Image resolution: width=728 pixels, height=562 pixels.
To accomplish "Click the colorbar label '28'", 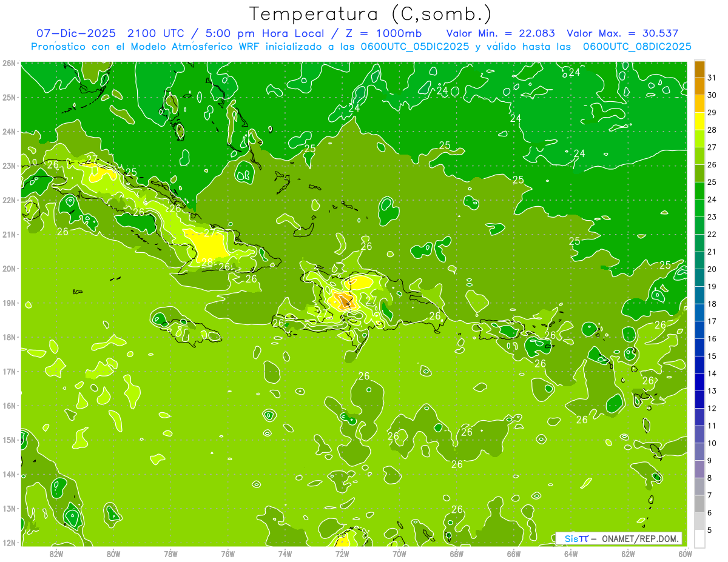I will [x=712, y=130].
